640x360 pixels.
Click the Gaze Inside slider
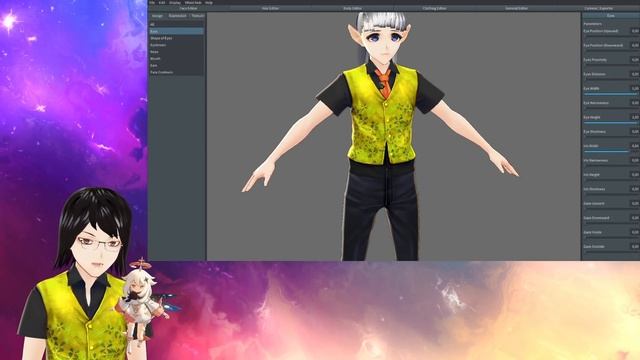tap(611, 238)
